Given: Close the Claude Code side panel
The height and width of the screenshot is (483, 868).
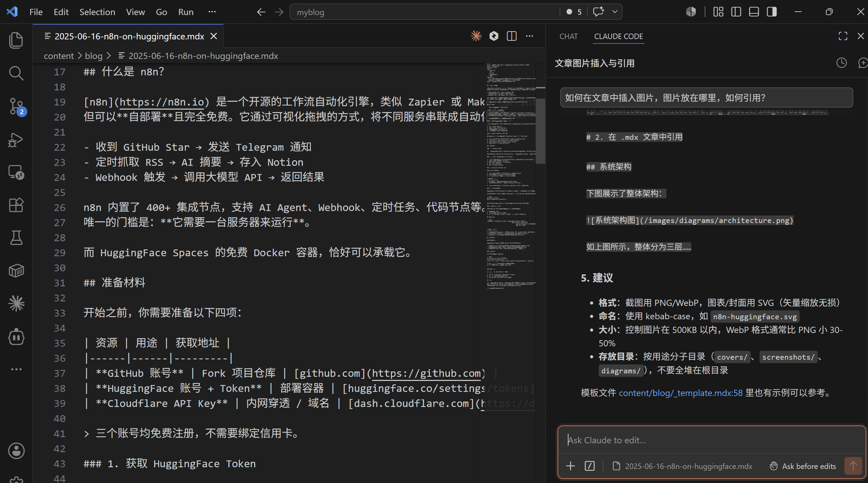Looking at the screenshot, I should click(x=861, y=36).
